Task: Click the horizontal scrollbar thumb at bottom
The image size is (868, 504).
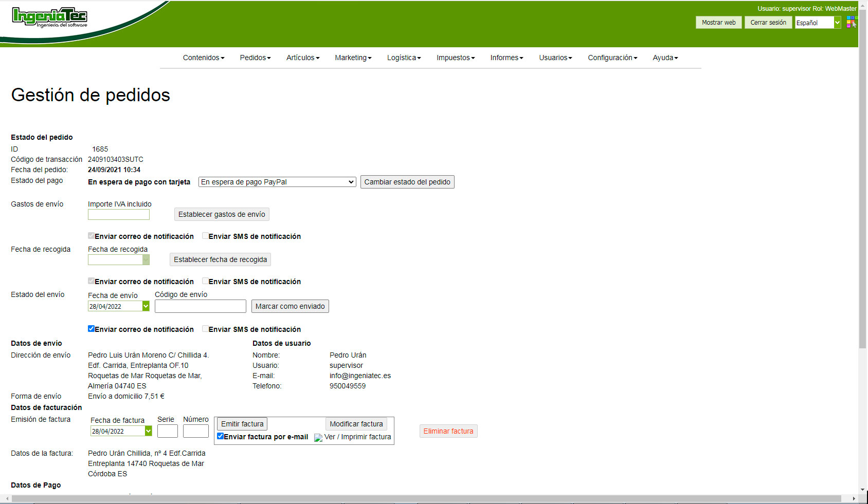Action: 426,499
